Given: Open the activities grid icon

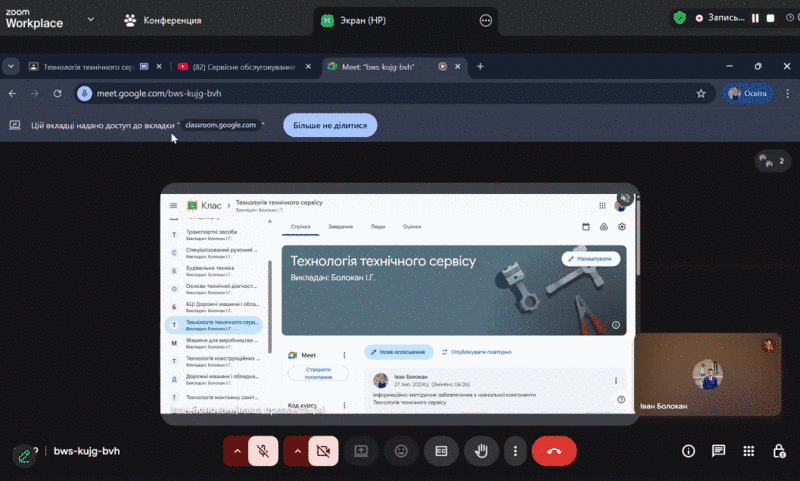Looking at the screenshot, I should [x=748, y=451].
